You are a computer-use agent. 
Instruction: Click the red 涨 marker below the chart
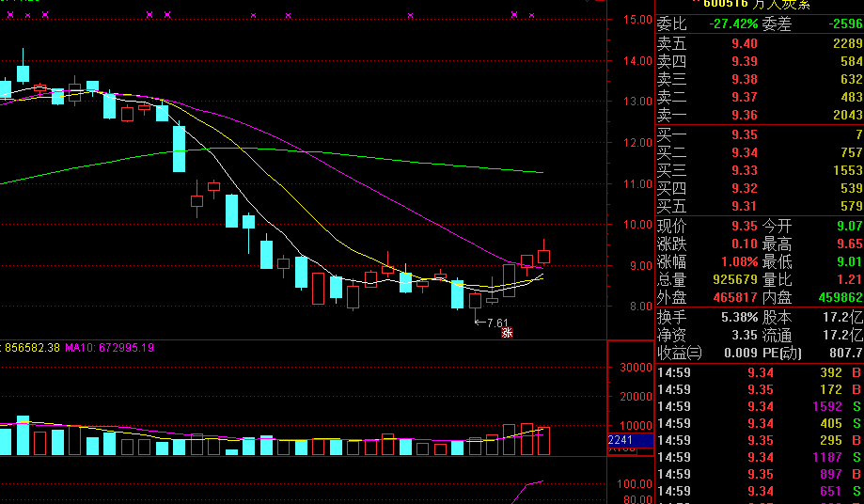507,333
